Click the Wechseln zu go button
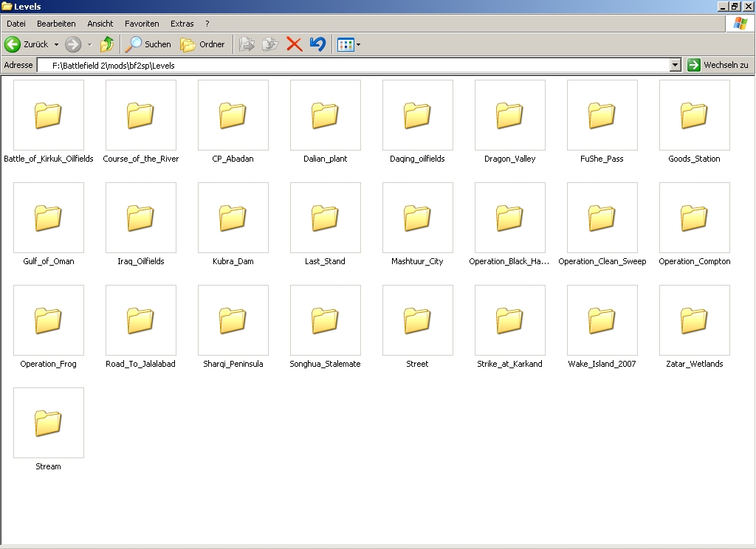 point(718,65)
